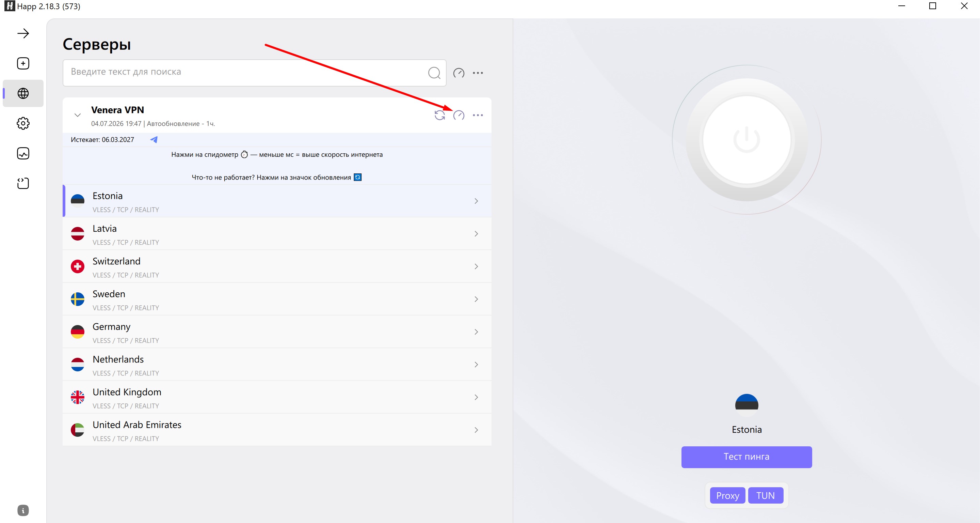Open the Servers globe icon in sidebar
This screenshot has width=980, height=523.
point(23,93)
